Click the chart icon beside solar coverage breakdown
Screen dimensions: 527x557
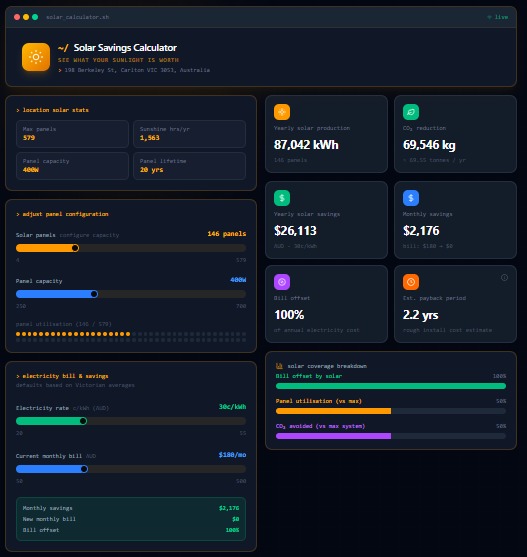279,366
